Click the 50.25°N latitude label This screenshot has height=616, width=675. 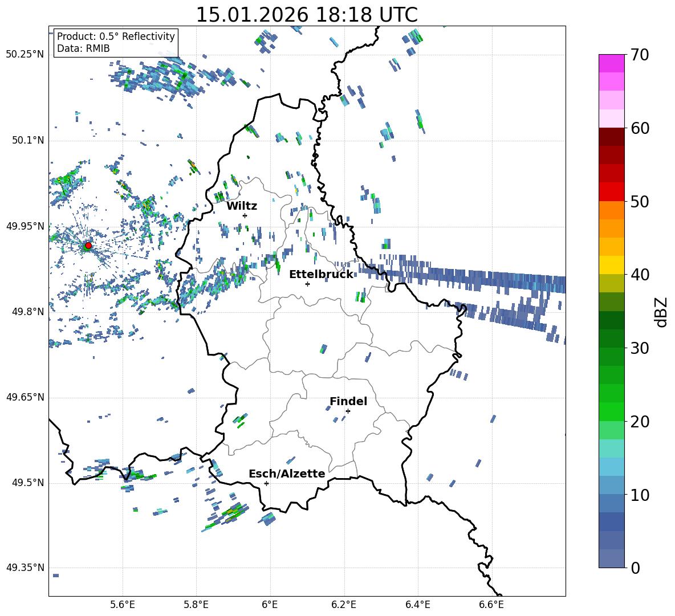[x=25, y=55]
